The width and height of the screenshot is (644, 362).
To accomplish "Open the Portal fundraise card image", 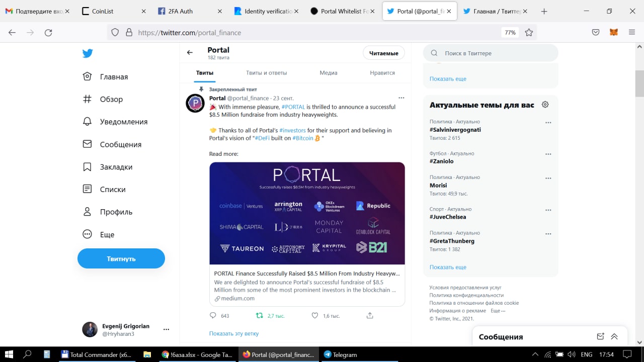I will coord(307,213).
